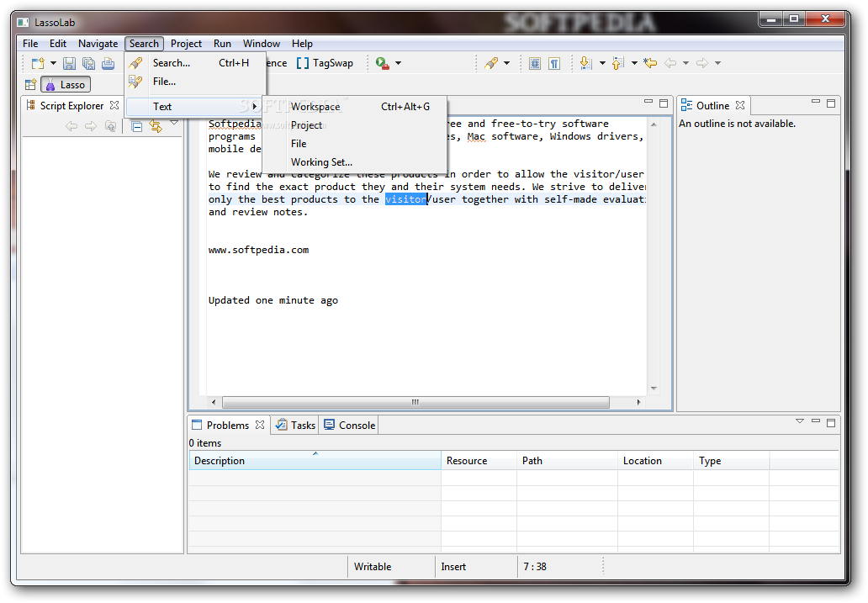Open the Edit menu
Screen dimensions: 868x603
(x=57, y=44)
